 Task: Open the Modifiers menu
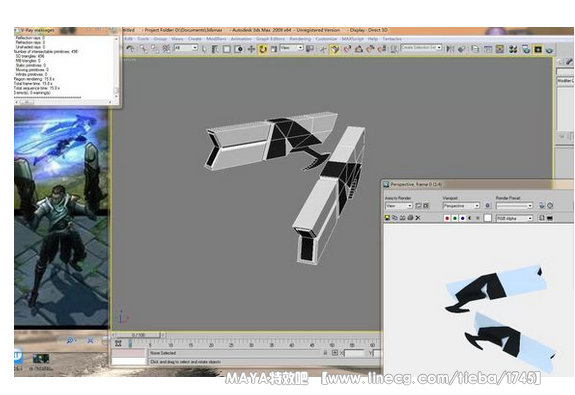point(216,39)
